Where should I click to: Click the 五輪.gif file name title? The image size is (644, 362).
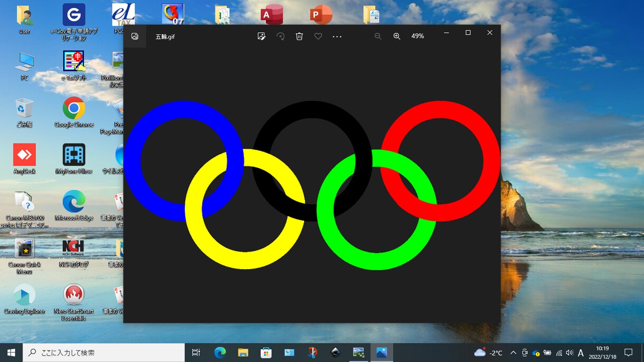pos(165,36)
